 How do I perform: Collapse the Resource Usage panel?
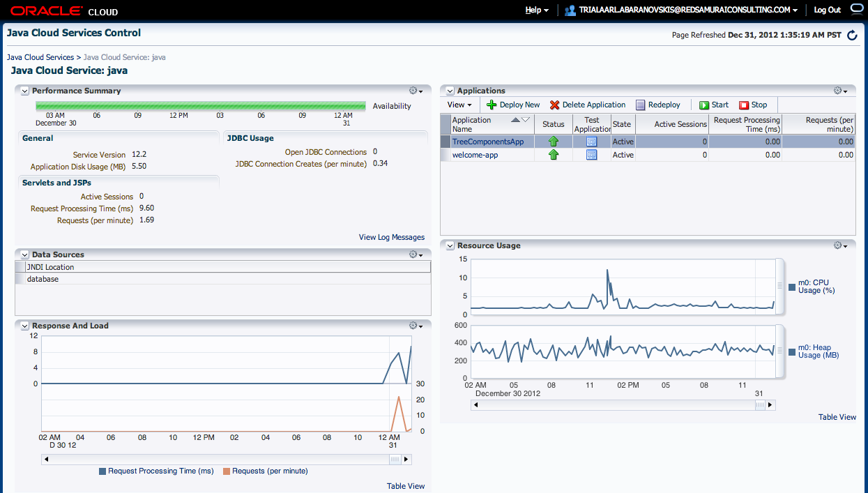(449, 245)
